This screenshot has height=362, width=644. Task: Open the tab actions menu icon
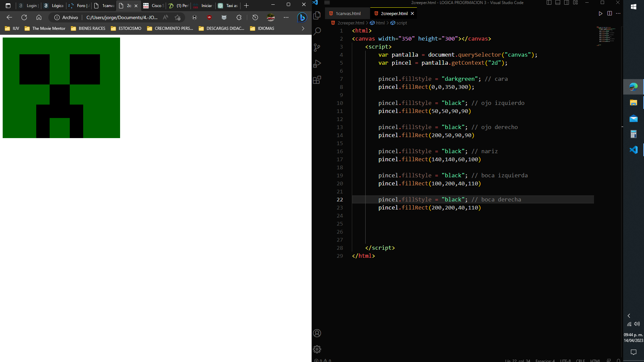[x=8, y=6]
